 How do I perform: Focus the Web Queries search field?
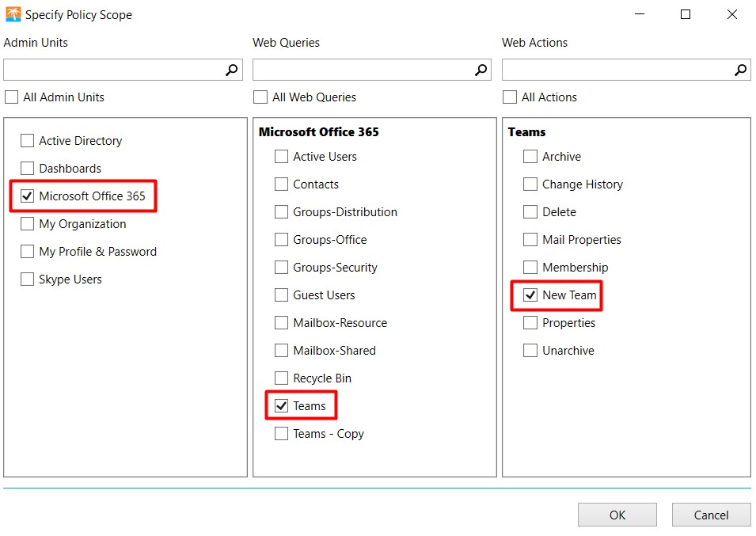(x=372, y=70)
